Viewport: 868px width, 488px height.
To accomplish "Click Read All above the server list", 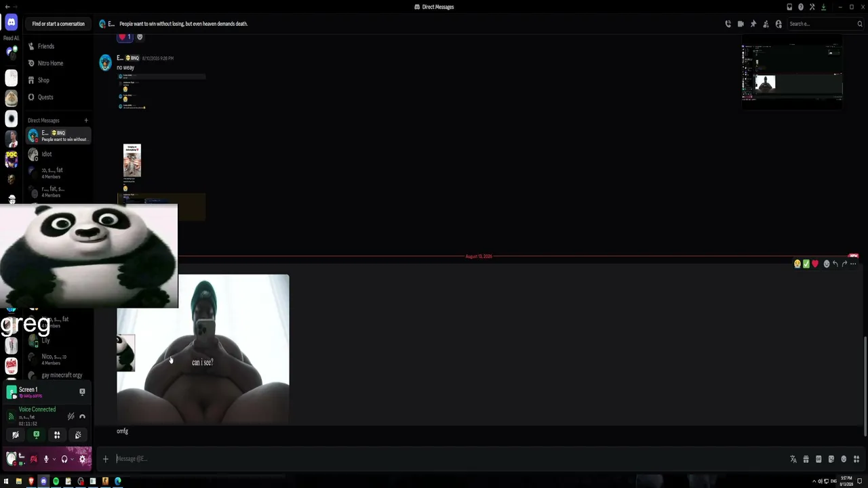I will [x=12, y=38].
